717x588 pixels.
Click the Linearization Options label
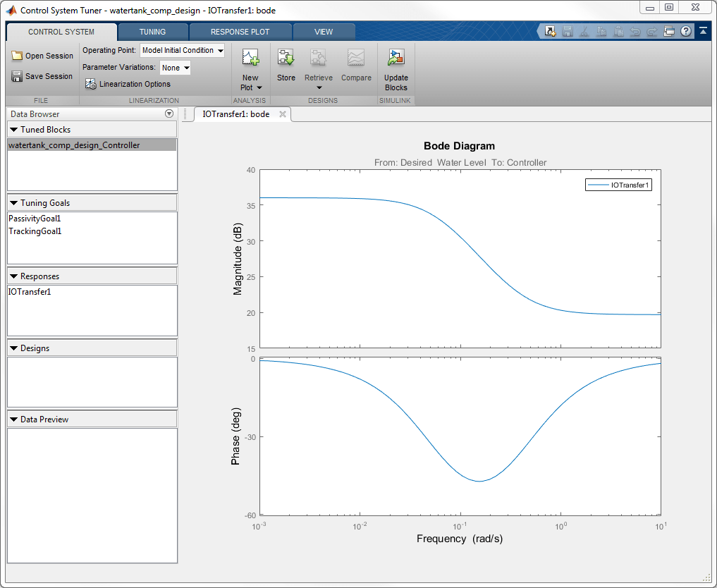coord(135,84)
